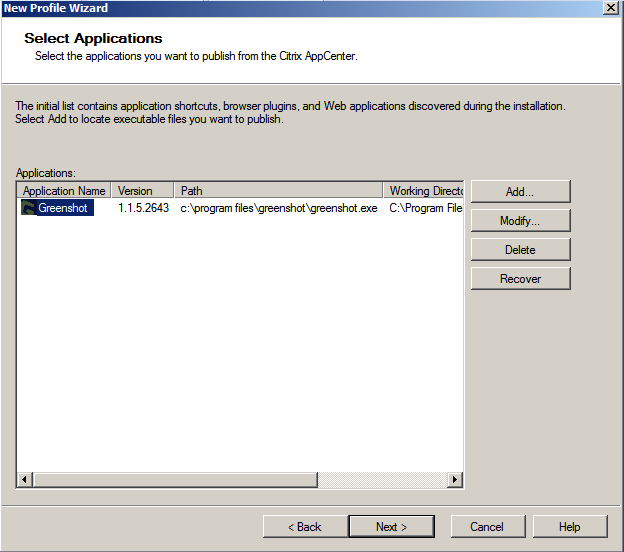Click the greenshot.exe path cell

pyautogui.click(x=279, y=209)
